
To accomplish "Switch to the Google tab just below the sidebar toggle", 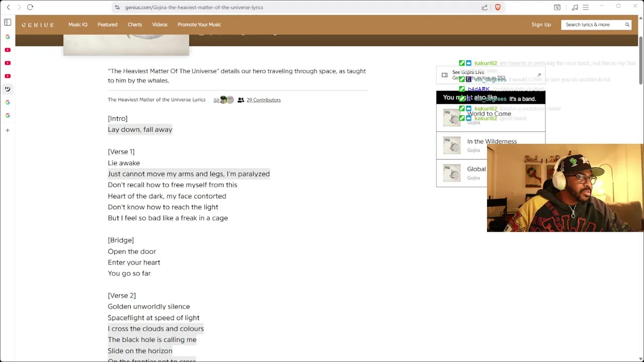I will point(8,37).
